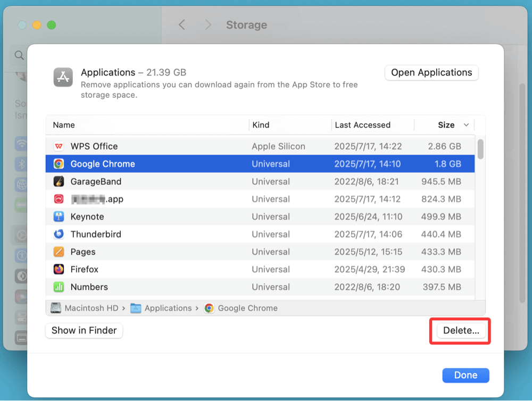Click the back navigation arrow
Viewport: 532px width, 401px height.
coord(181,24)
